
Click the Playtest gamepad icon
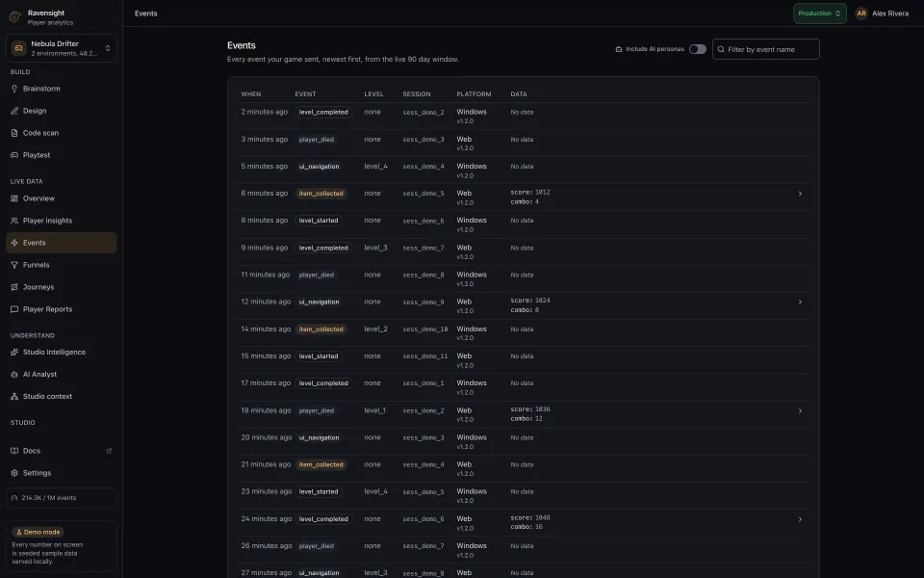[x=14, y=155]
